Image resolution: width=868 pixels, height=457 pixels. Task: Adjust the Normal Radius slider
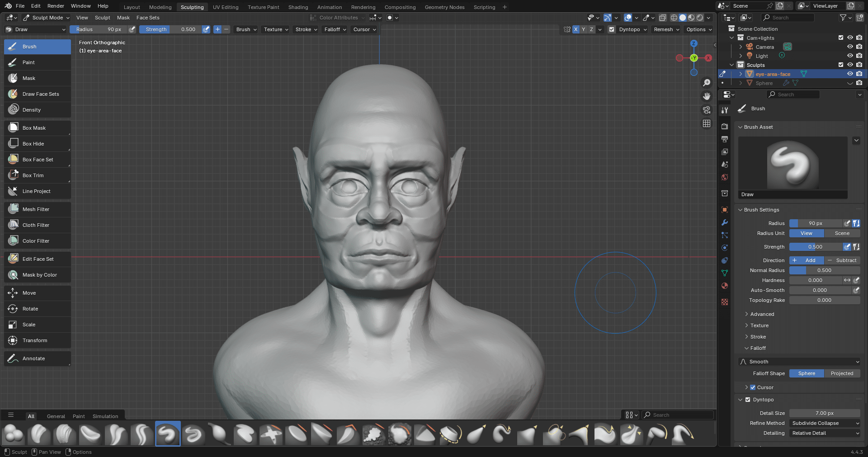(824, 270)
